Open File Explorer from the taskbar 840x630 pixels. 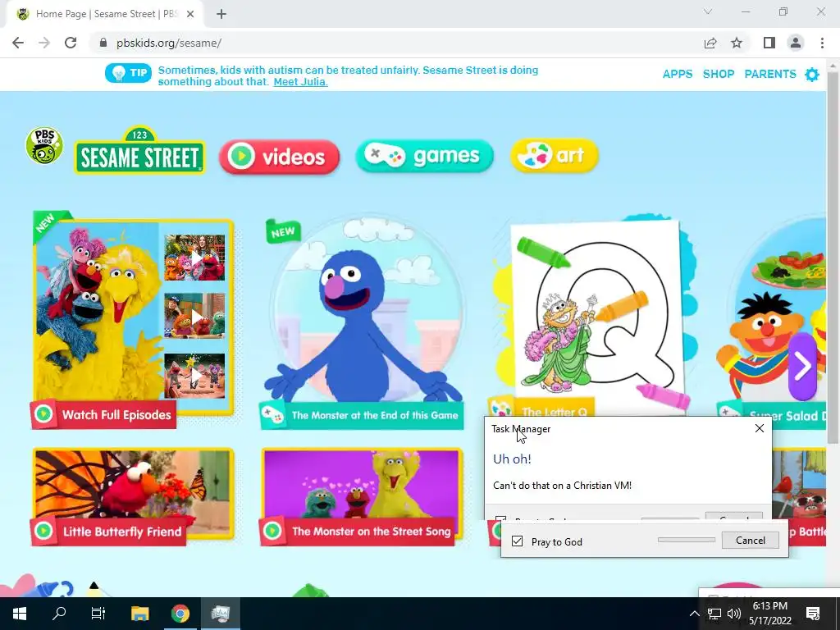coord(139,614)
